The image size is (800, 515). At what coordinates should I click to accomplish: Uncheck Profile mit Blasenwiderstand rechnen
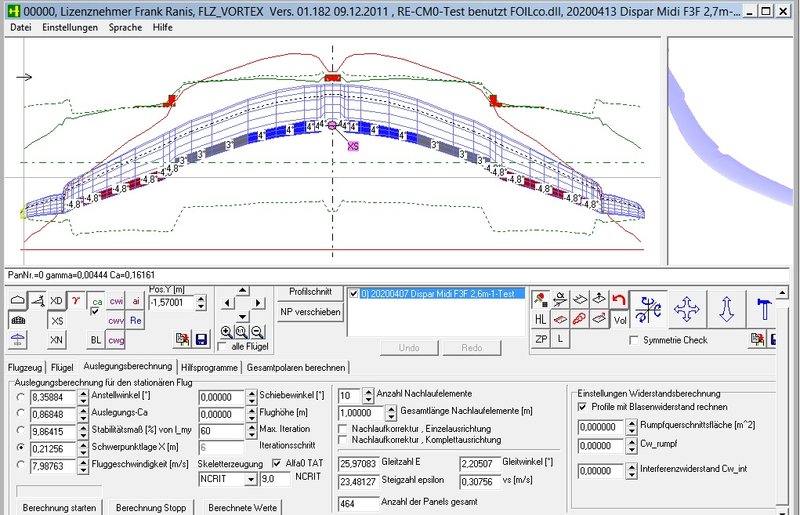pyautogui.click(x=583, y=407)
